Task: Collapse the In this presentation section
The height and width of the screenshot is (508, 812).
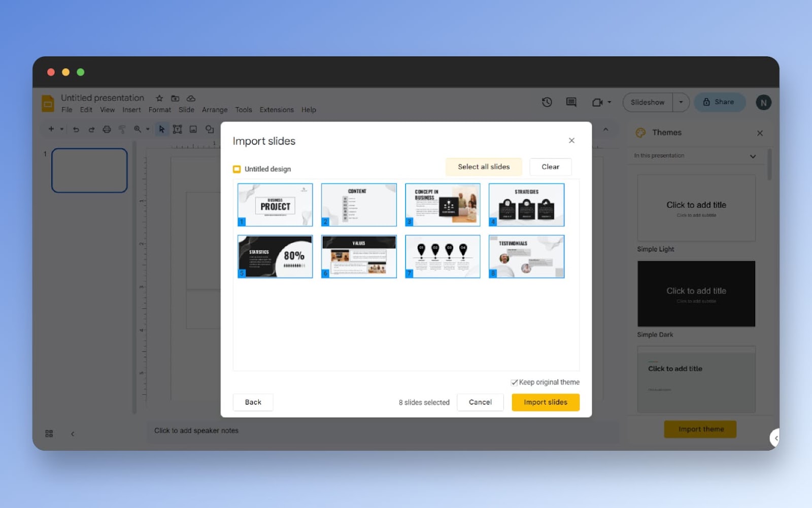Action: coord(752,156)
